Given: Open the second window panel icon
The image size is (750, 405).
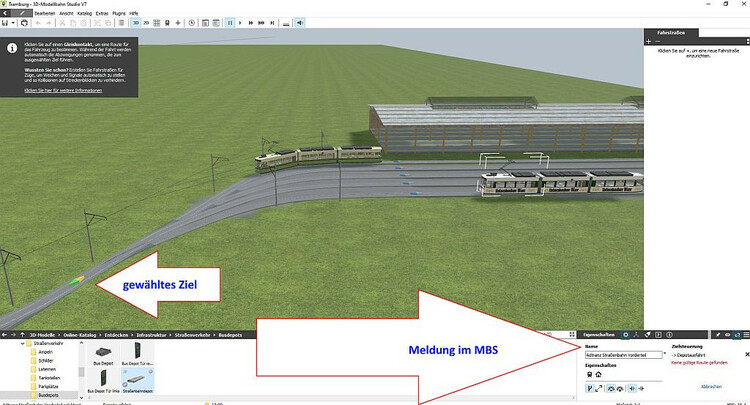Looking at the screenshot, I should click(x=216, y=23).
